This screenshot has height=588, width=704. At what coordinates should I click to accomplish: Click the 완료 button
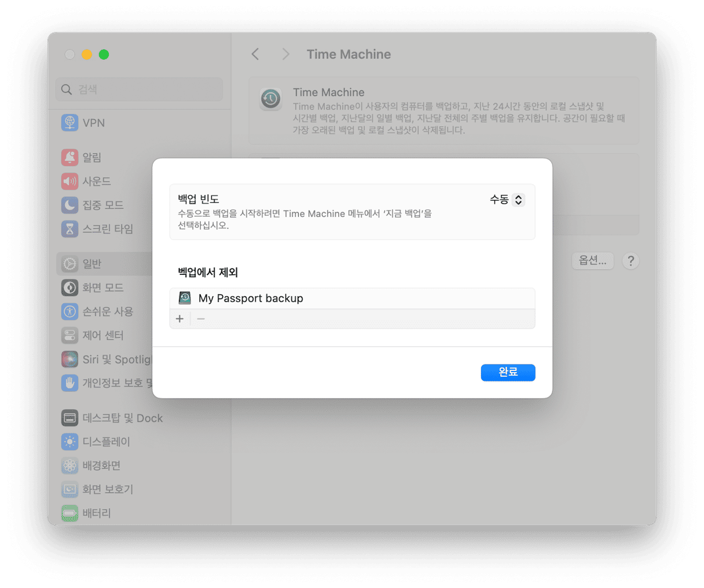[508, 372]
